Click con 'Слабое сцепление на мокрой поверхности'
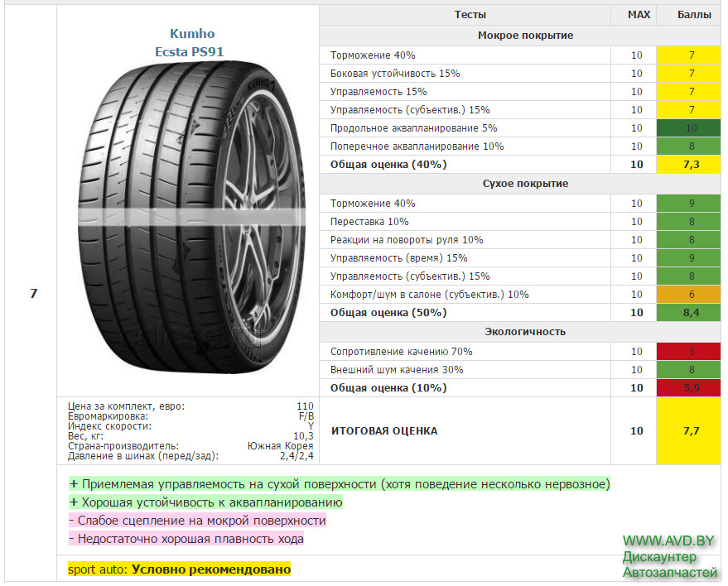The image size is (728, 586). click(x=197, y=521)
